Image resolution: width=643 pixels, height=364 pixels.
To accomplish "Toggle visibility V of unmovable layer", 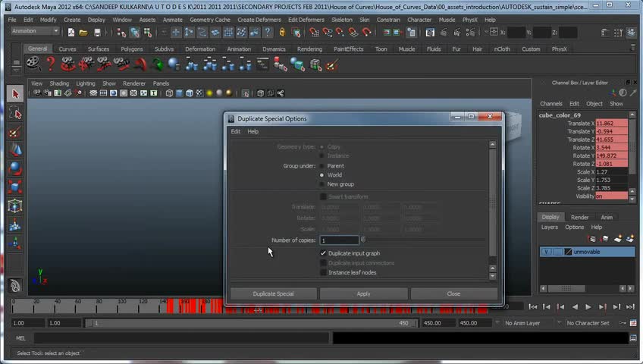I will tap(547, 252).
